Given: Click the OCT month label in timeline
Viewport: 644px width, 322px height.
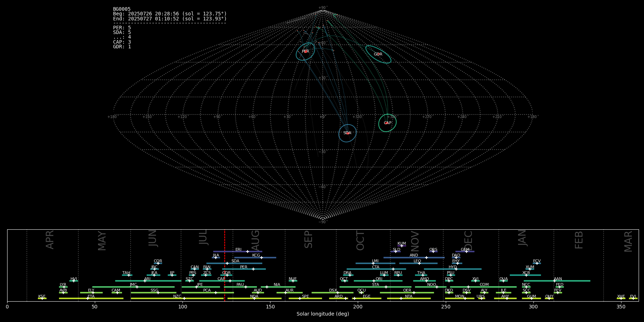Looking at the screenshot, I should (x=360, y=240).
